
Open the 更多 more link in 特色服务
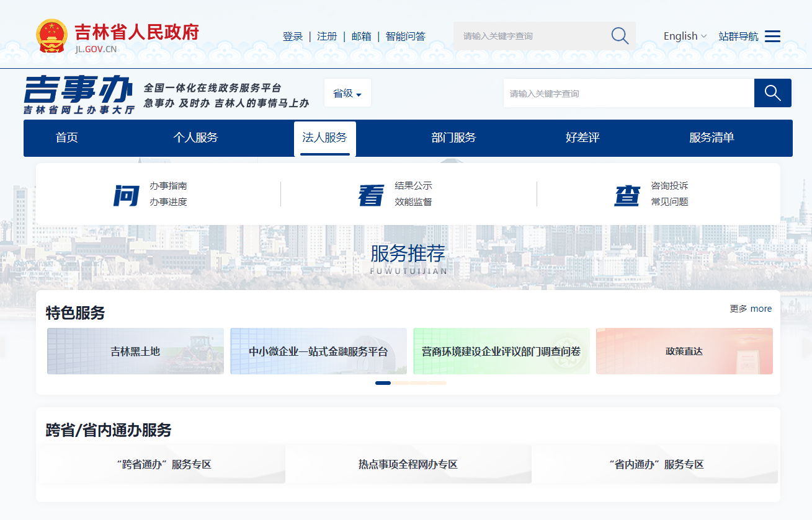click(x=751, y=309)
